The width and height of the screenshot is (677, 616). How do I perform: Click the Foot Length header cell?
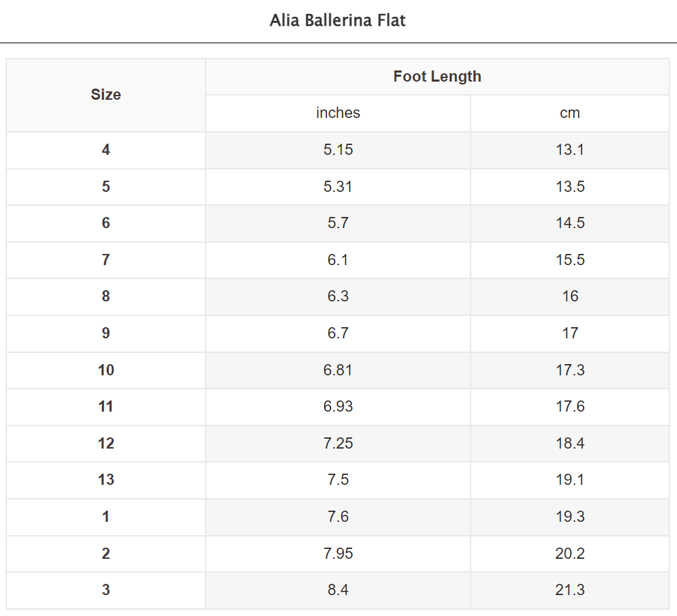pyautogui.click(x=437, y=77)
